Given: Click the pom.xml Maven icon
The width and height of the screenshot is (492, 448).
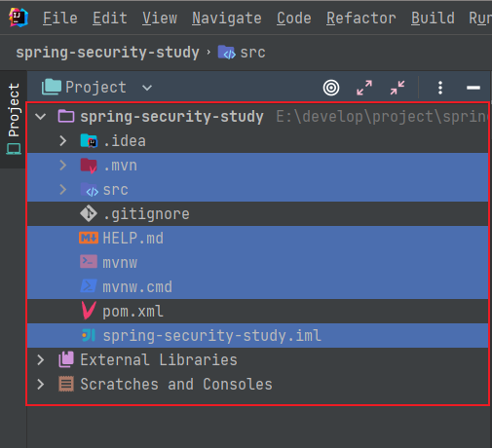Looking at the screenshot, I should [x=89, y=311].
